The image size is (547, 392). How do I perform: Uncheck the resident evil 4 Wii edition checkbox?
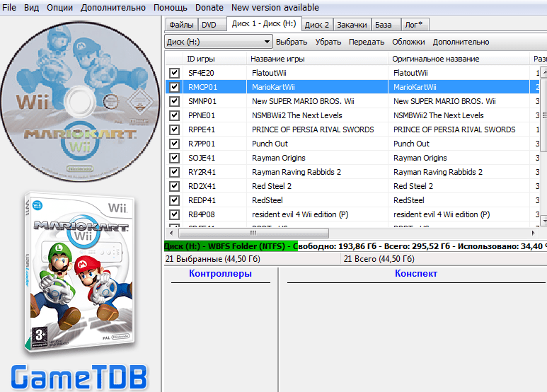click(174, 214)
